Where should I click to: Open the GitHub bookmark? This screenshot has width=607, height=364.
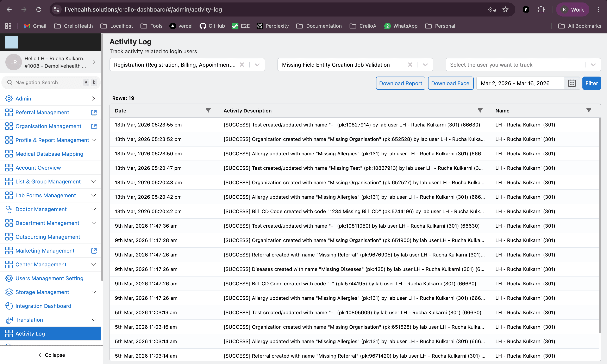pyautogui.click(x=212, y=26)
